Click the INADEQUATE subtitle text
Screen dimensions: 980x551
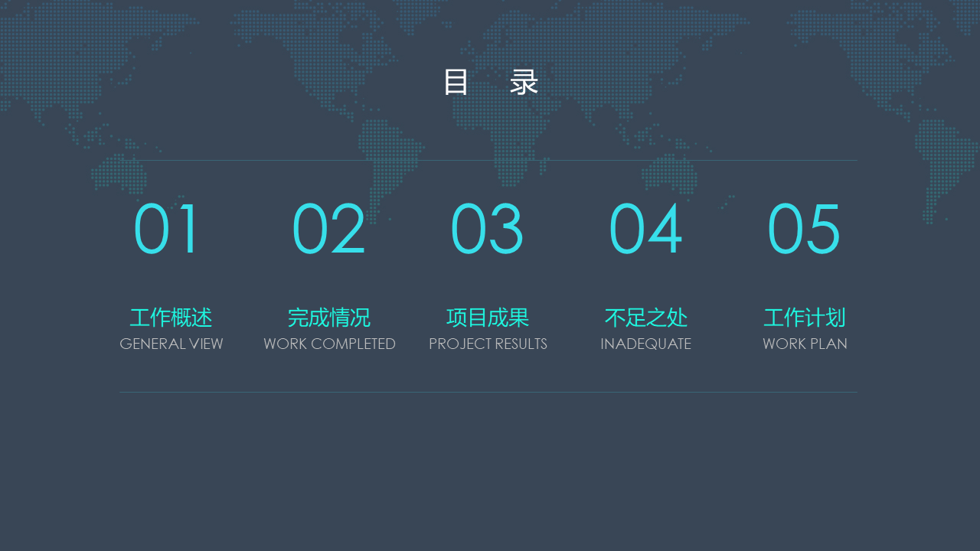click(x=646, y=344)
